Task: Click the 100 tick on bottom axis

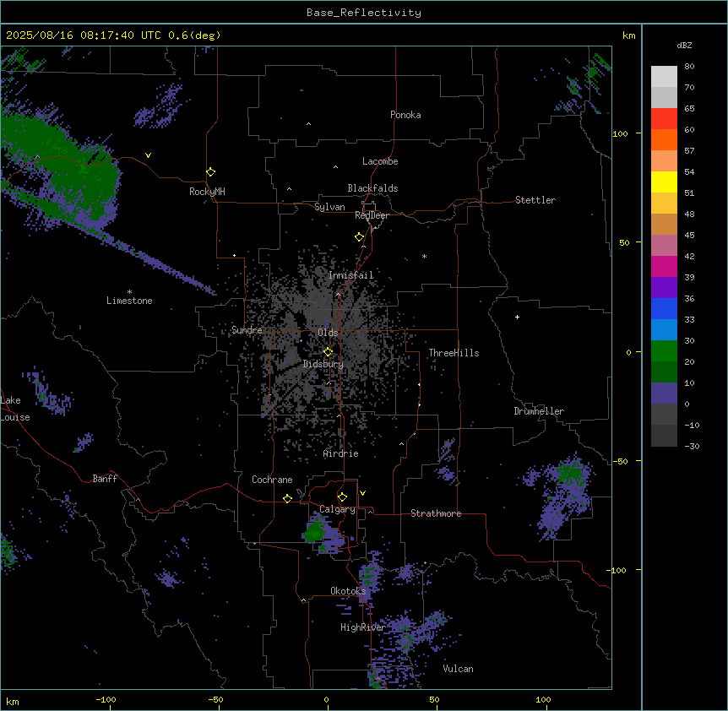Action: point(543,699)
